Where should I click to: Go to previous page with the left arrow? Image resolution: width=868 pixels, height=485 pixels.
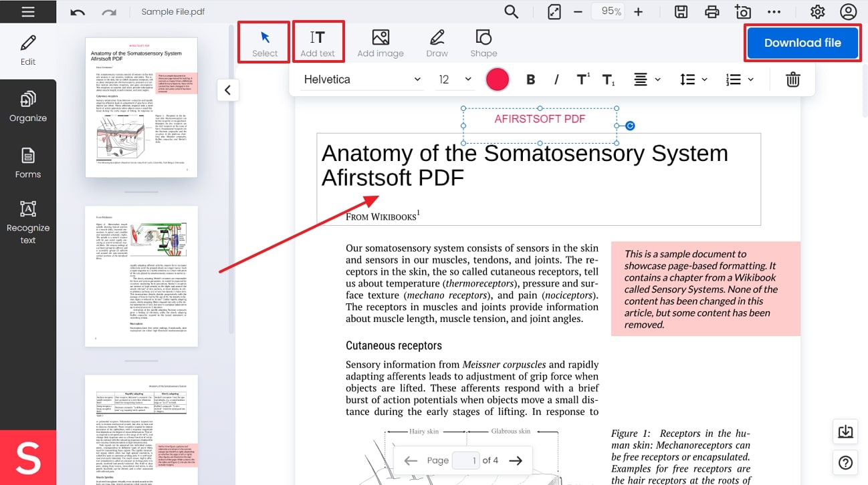click(411, 460)
